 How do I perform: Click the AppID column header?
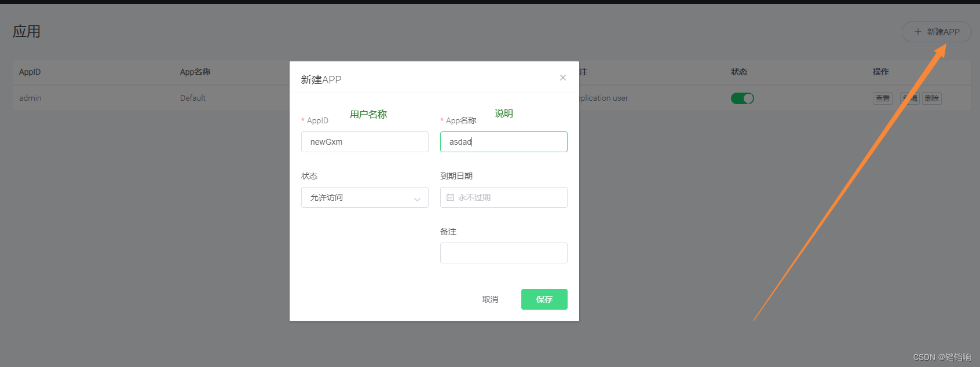pyautogui.click(x=30, y=72)
